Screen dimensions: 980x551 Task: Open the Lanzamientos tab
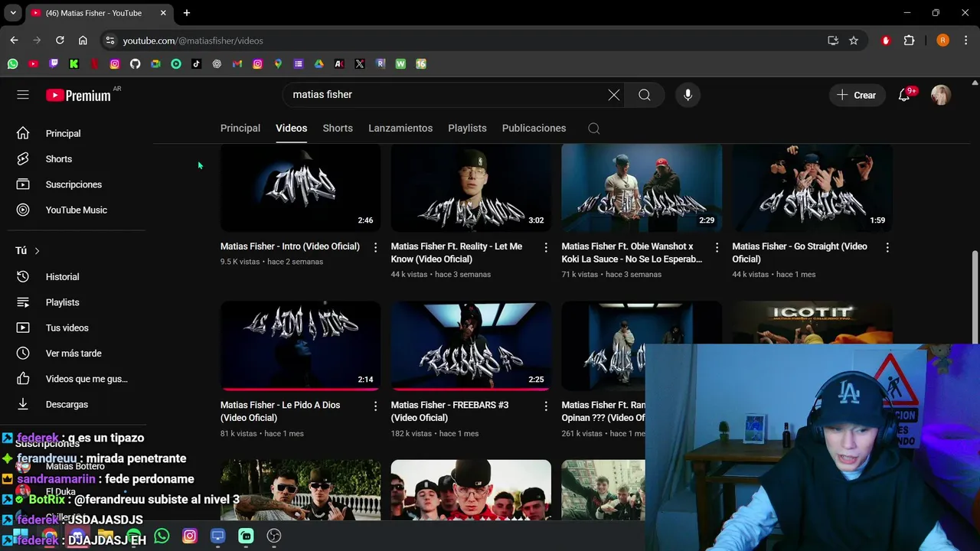click(x=400, y=129)
